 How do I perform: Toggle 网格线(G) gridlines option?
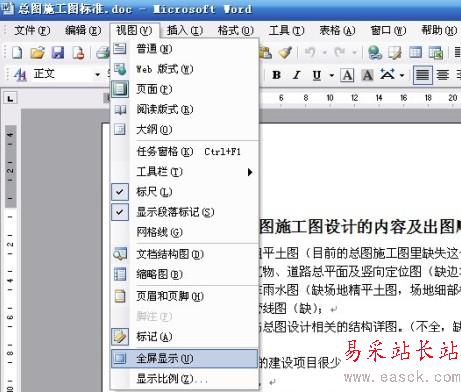[184, 232]
